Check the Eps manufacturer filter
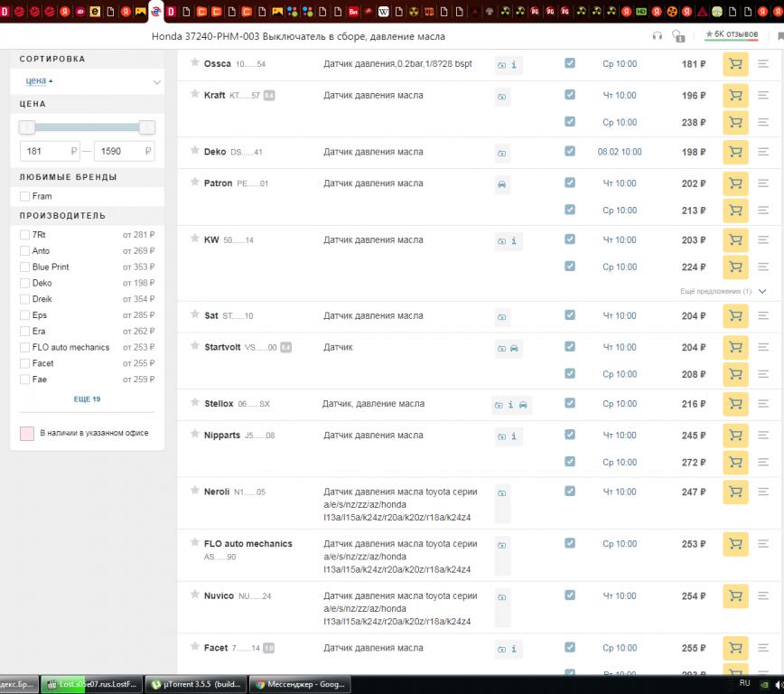 [x=24, y=315]
